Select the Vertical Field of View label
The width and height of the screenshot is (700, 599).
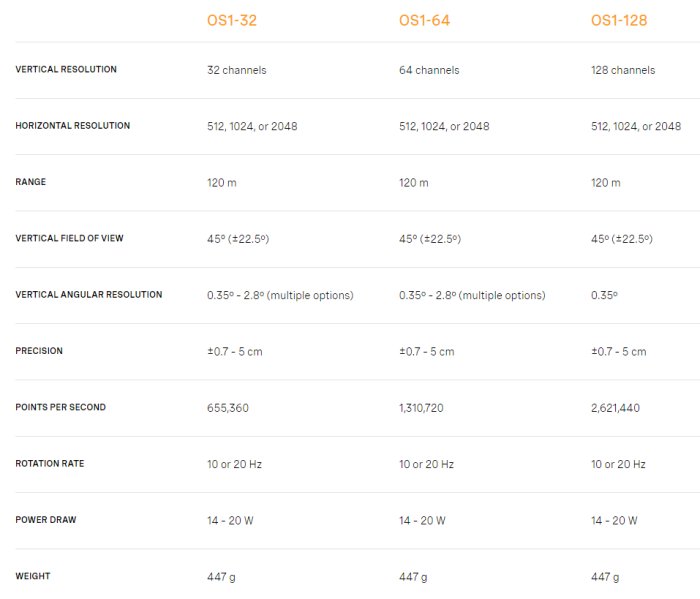tap(70, 239)
